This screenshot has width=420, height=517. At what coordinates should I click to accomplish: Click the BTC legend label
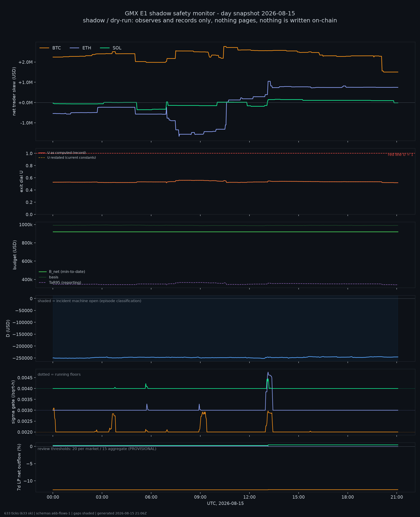(57, 48)
